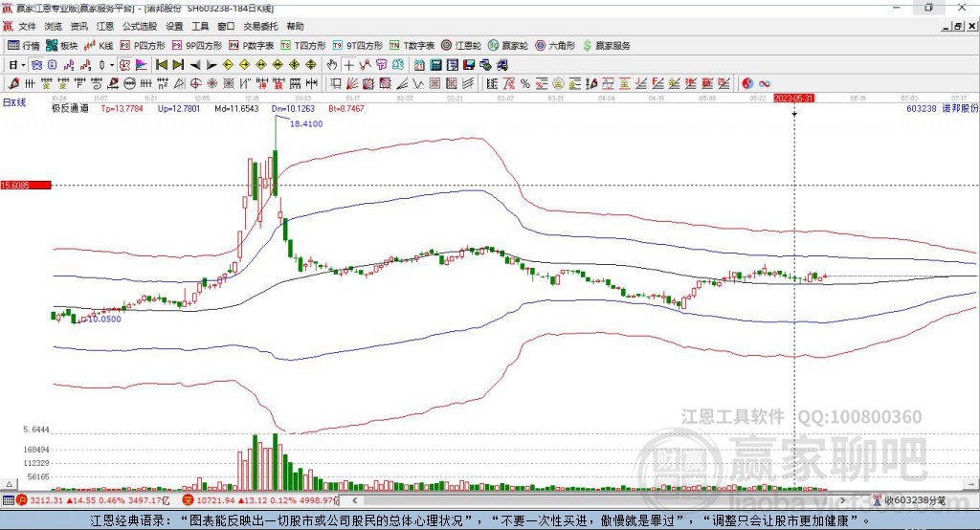Restore the inner chart window
This screenshot has width=980, height=530.
(957, 26)
